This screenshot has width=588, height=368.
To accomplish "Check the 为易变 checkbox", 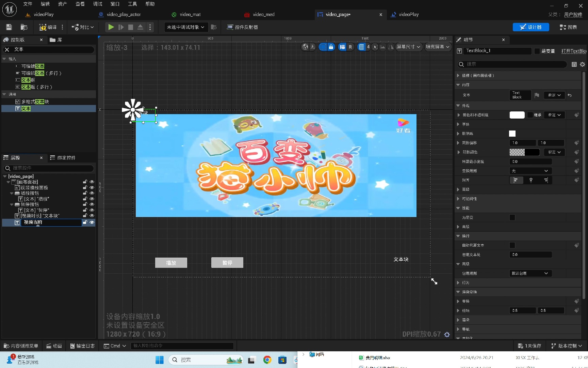I will point(512,218).
